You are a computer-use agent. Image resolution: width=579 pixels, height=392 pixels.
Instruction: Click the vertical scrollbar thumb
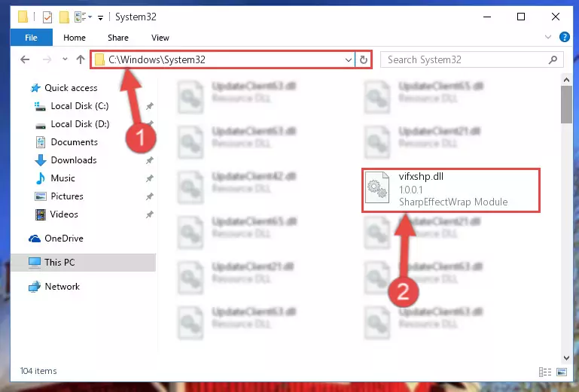click(x=566, y=105)
